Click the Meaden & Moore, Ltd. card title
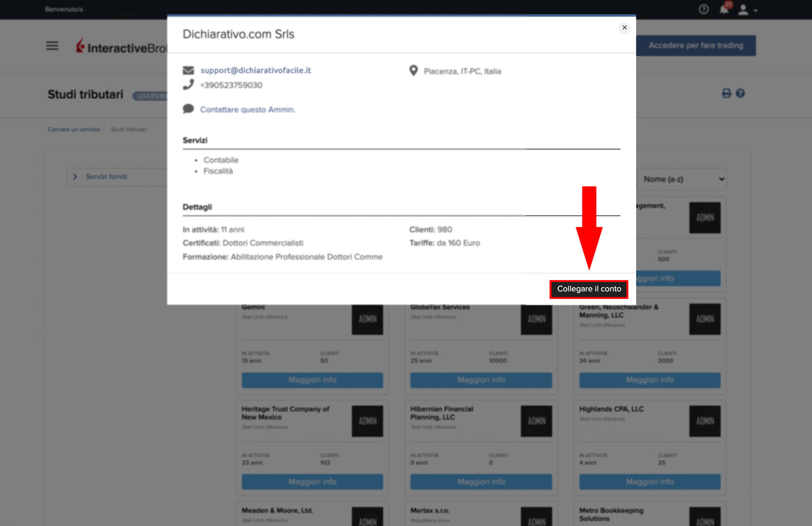This screenshot has height=526, width=812. pos(277,510)
